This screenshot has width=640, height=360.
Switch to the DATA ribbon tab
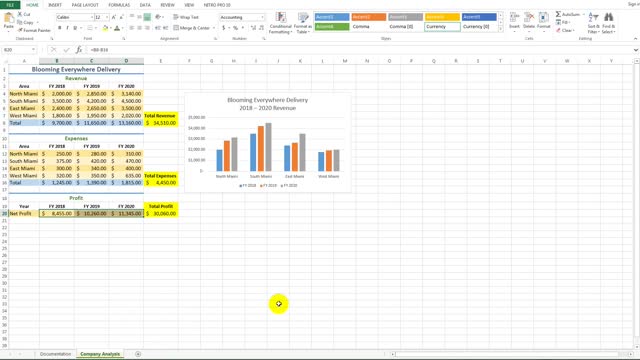pyautogui.click(x=145, y=5)
